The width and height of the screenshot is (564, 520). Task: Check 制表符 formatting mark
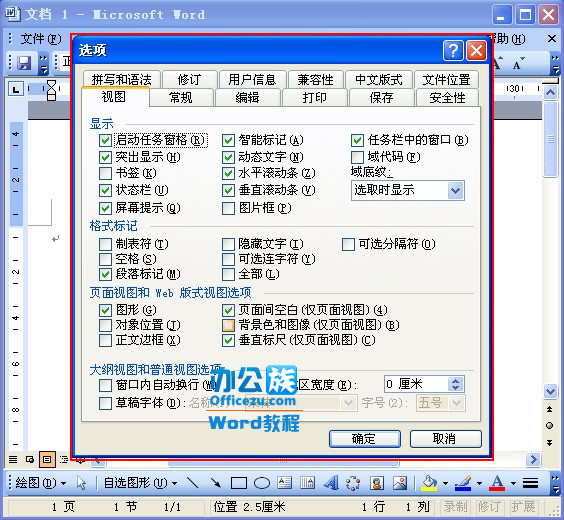click(105, 245)
